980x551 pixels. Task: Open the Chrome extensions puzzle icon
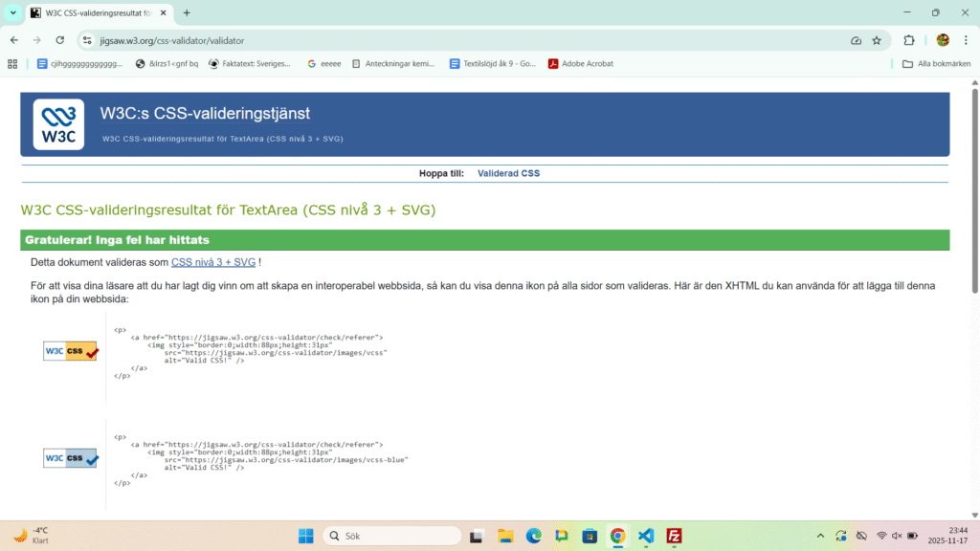point(909,40)
